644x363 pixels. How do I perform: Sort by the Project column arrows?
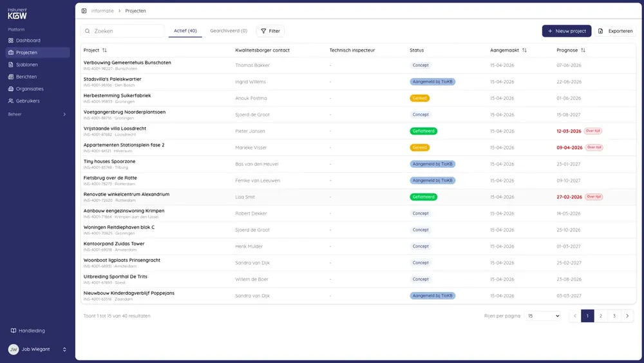[x=104, y=50]
